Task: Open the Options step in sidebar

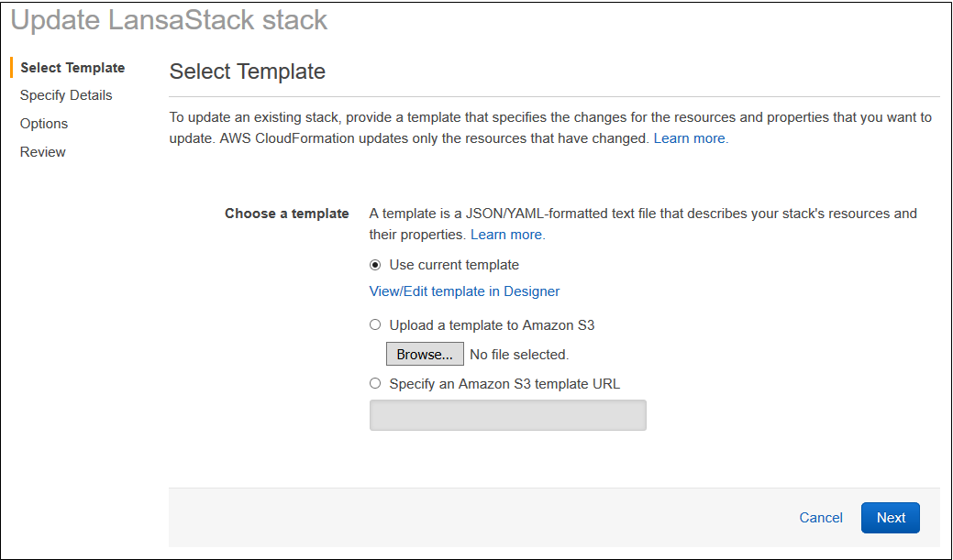Action: (x=44, y=124)
